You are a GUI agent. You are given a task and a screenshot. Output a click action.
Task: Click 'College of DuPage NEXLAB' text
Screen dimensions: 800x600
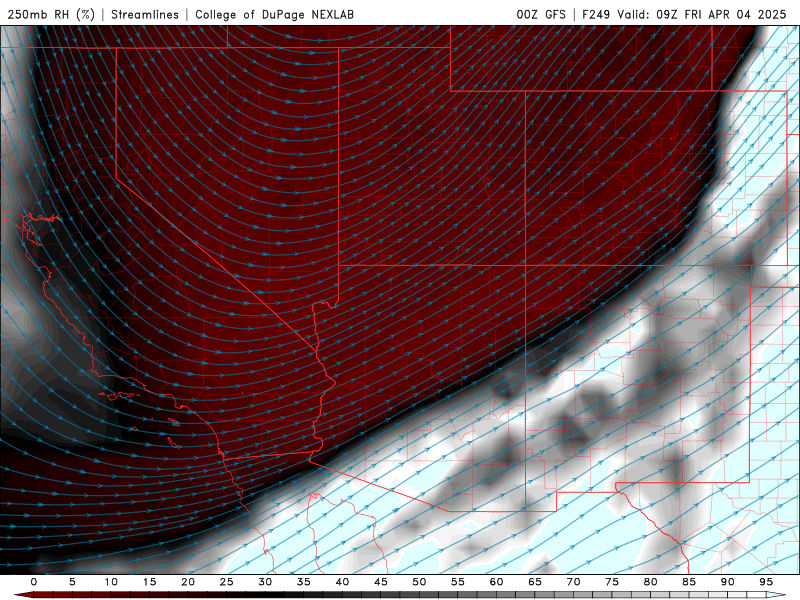[274, 14]
